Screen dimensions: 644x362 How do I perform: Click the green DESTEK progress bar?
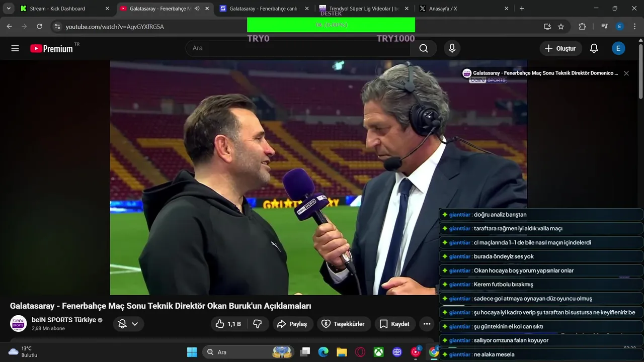[331, 25]
